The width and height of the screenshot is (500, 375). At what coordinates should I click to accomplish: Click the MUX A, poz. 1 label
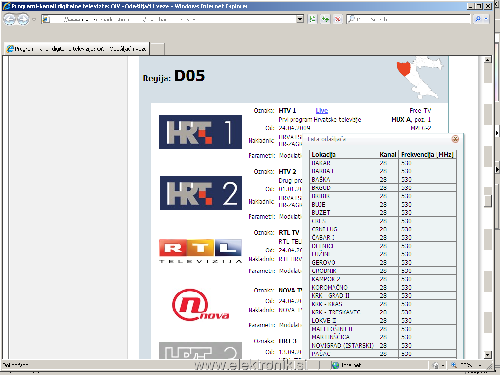411,119
